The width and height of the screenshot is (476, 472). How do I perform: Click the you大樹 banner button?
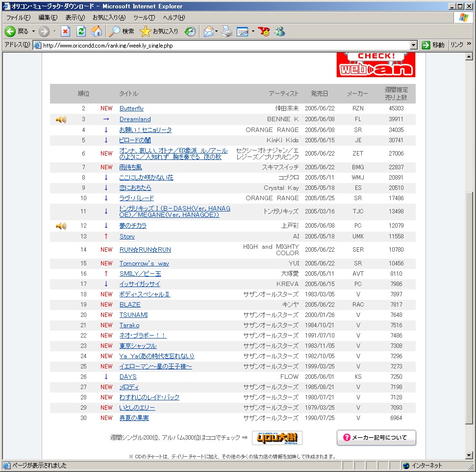click(277, 438)
